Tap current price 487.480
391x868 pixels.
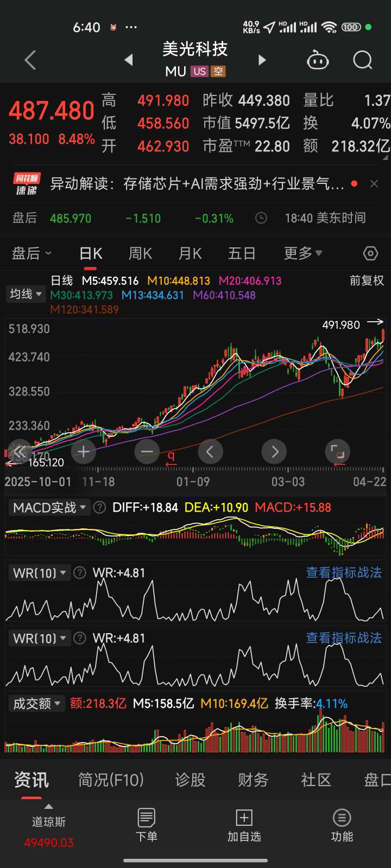(52, 111)
